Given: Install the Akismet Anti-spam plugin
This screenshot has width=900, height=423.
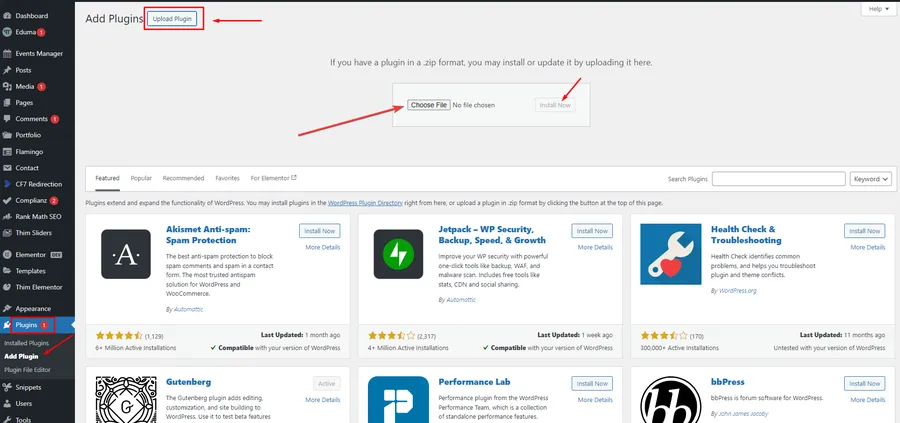Looking at the screenshot, I should [320, 231].
